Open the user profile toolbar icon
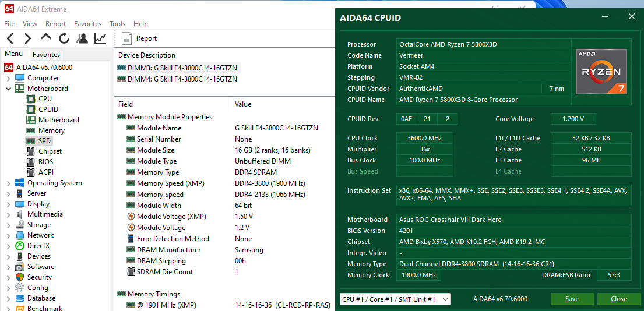The width and height of the screenshot is (644, 311). [x=82, y=38]
